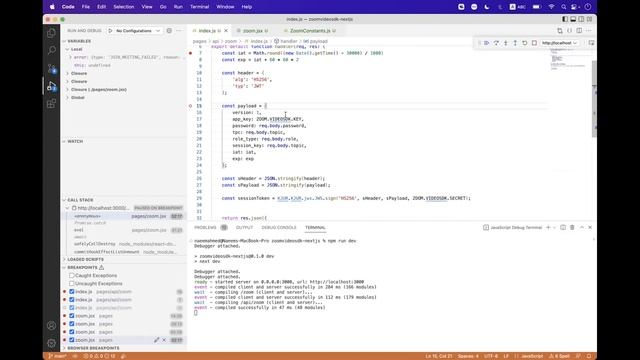
Task: Toggle Primary Side Bar layout icon
Action: point(565,19)
